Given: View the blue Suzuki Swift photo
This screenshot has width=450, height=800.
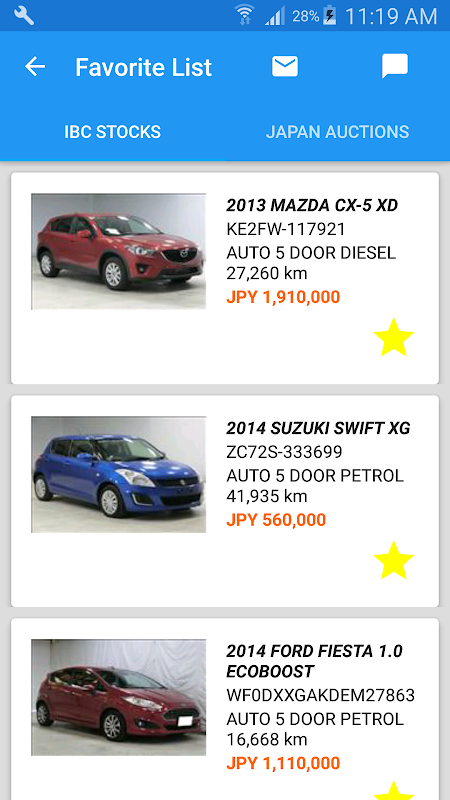Looking at the screenshot, I should click(118, 474).
